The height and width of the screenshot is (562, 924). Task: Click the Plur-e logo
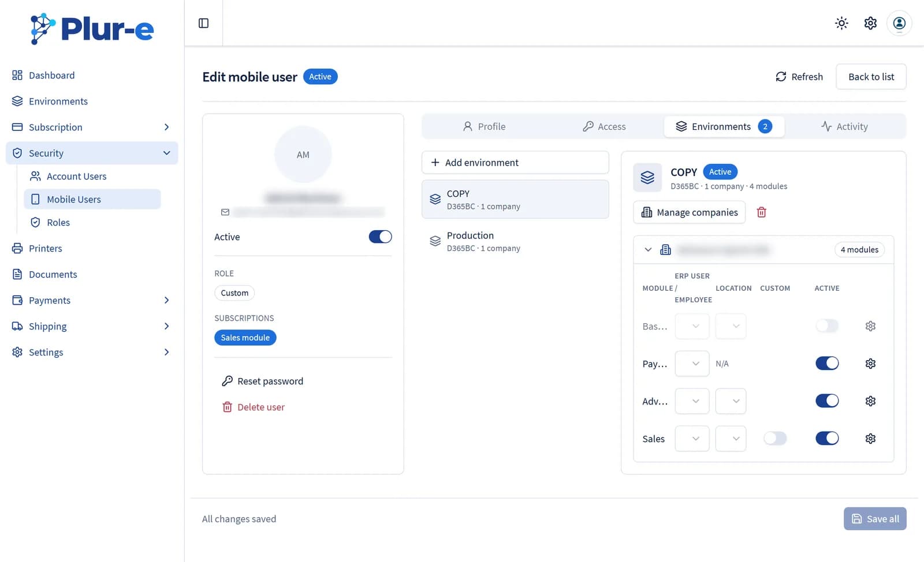(92, 28)
